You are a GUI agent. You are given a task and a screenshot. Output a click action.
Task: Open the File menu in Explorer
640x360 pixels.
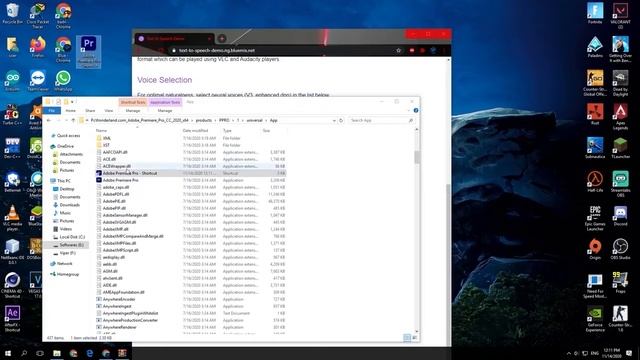pos(52,111)
